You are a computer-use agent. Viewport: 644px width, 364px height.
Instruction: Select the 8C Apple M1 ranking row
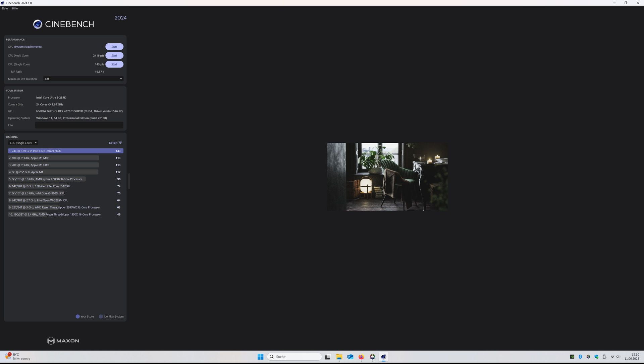tap(66, 172)
